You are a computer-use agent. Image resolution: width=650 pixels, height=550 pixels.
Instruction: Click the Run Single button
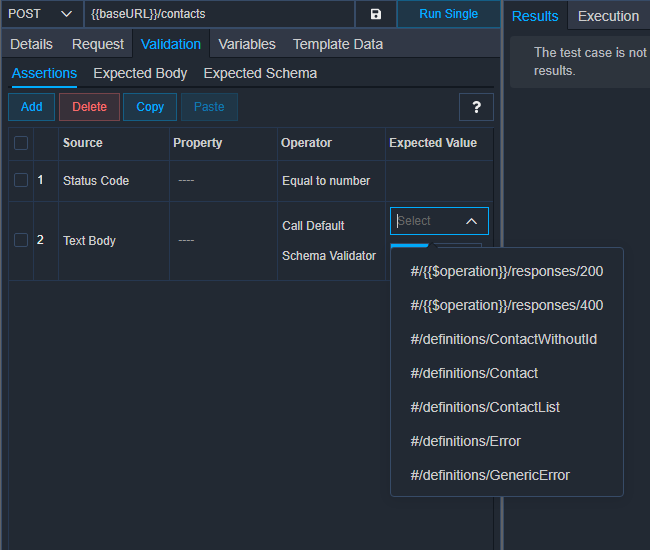(x=449, y=14)
